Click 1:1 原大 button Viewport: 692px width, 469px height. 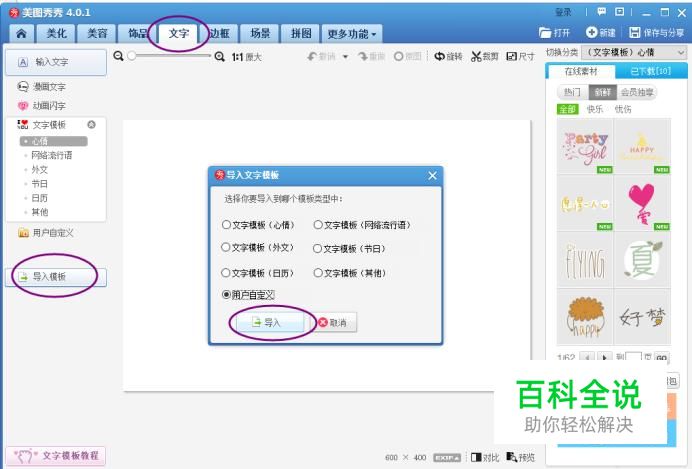246,57
